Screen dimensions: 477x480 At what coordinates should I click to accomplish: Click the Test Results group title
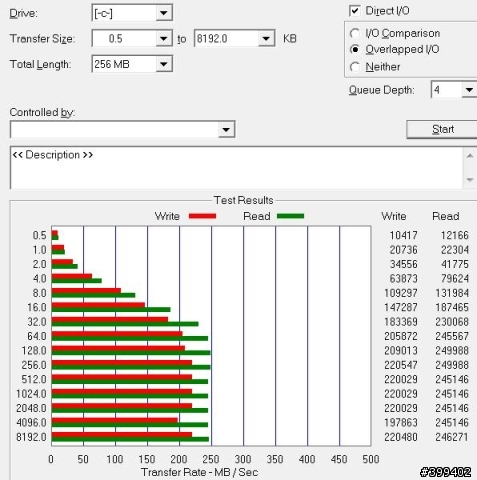[x=243, y=200]
